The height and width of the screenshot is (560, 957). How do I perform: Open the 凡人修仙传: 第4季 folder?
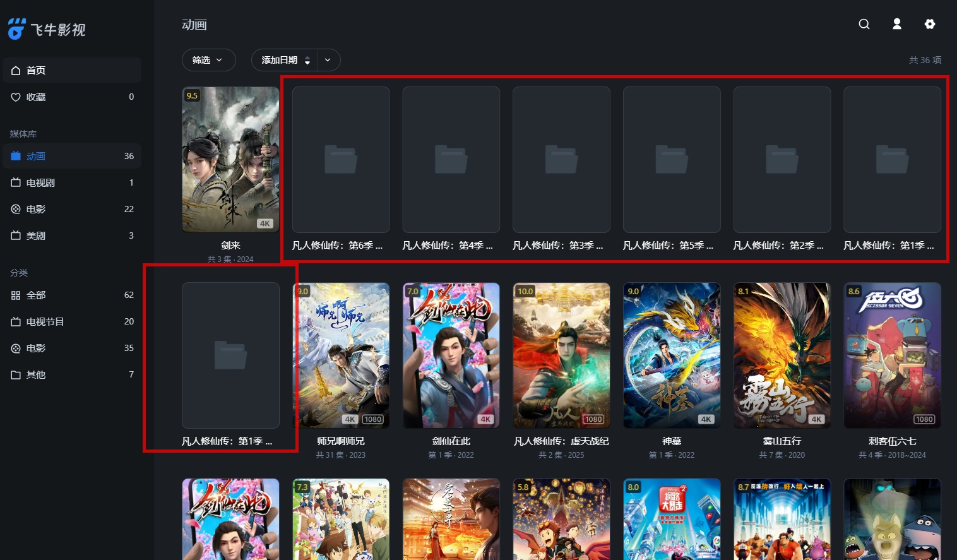451,160
